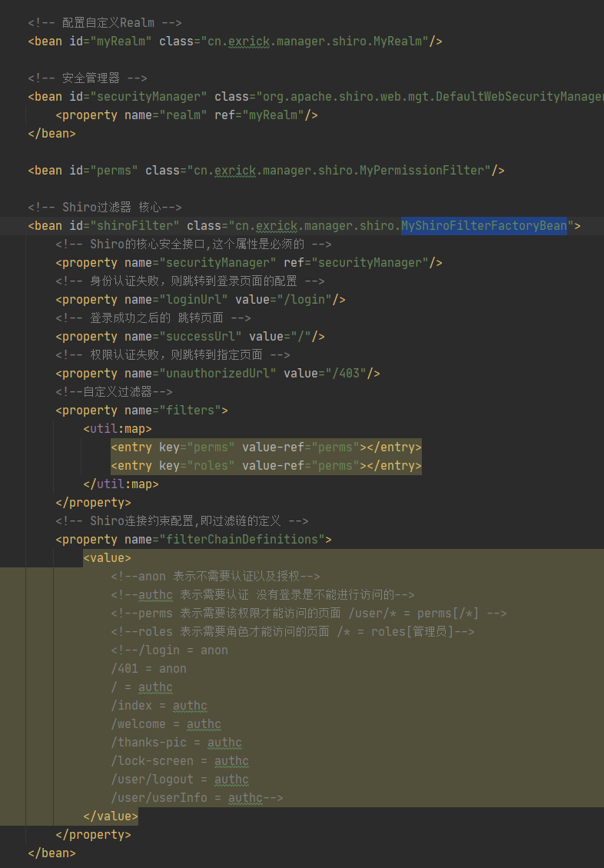
Task: Click the class value containing 'DefaultWebSecurityManager'
Action: click(433, 96)
